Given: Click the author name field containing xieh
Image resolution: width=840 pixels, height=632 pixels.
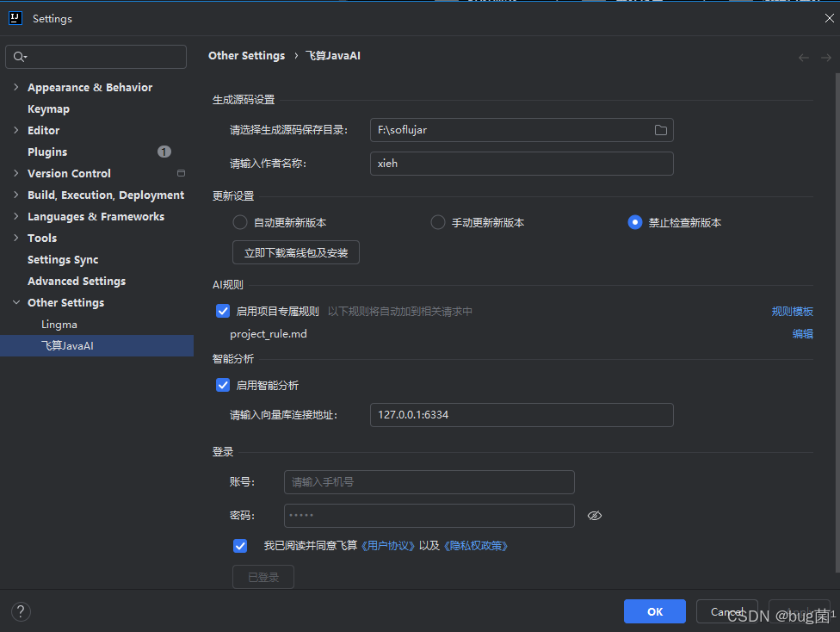Looking at the screenshot, I should [522, 164].
